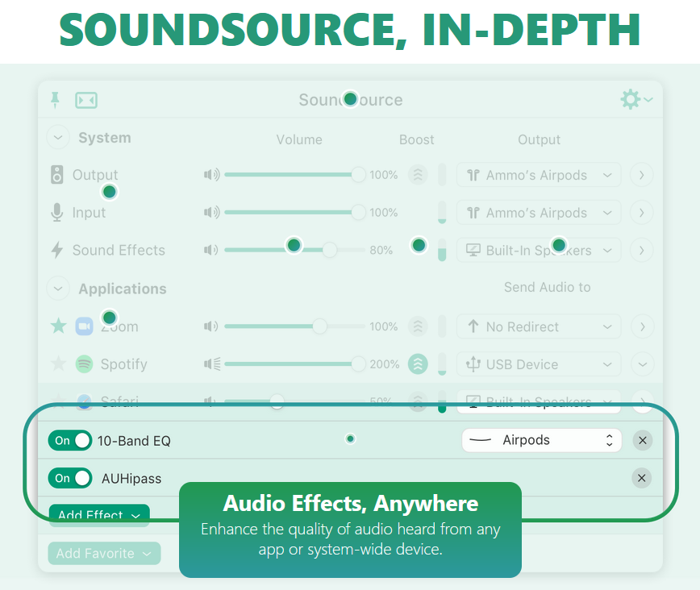Turn off the AUHipass effect
Image resolution: width=700 pixels, height=590 pixels.
point(70,478)
